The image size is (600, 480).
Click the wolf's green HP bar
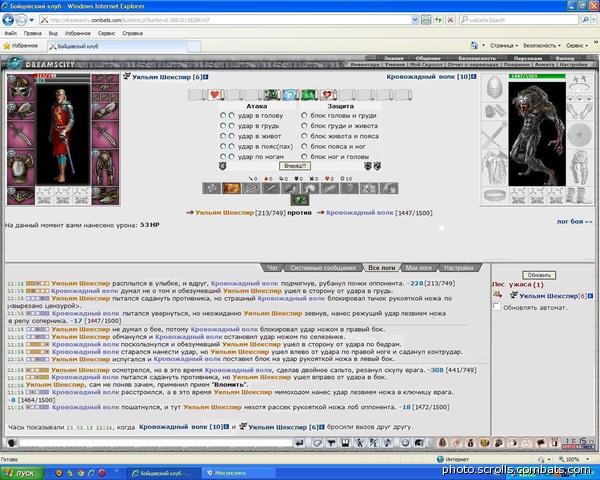click(x=537, y=76)
